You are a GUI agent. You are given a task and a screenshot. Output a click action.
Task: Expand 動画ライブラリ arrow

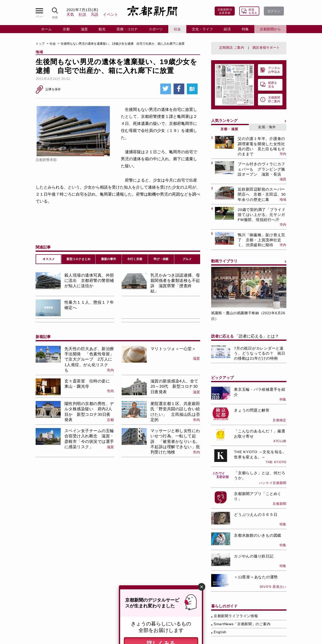(x=285, y=262)
